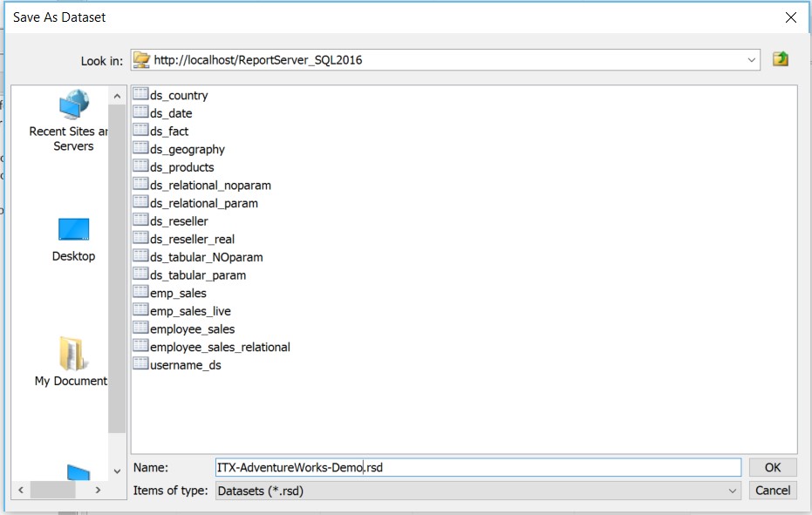Select the ds_products file name
812x515 pixels.
point(181,167)
